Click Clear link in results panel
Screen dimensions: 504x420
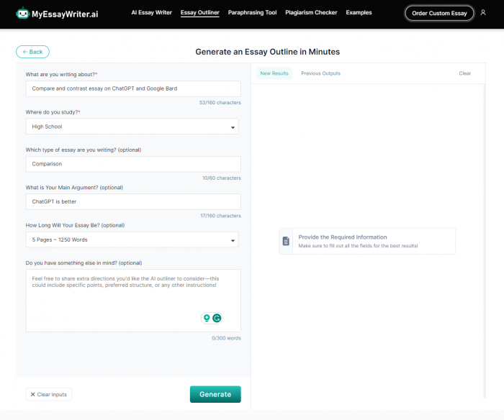[x=465, y=73]
